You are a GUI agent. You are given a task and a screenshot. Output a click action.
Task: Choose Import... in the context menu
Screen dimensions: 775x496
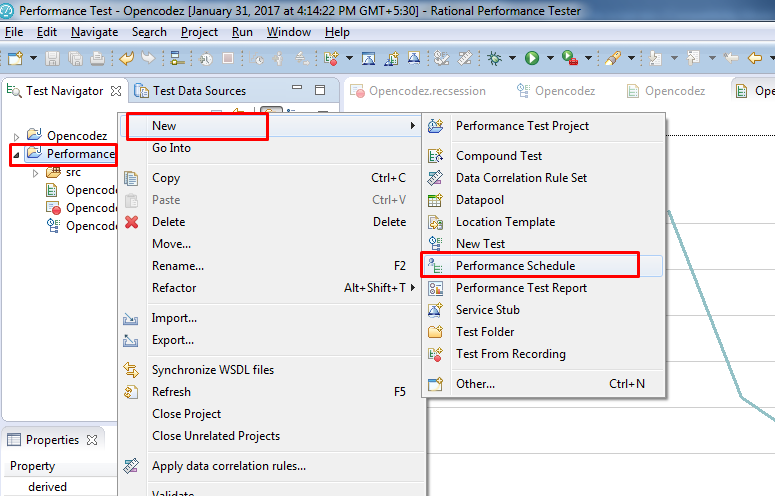(x=270, y=318)
